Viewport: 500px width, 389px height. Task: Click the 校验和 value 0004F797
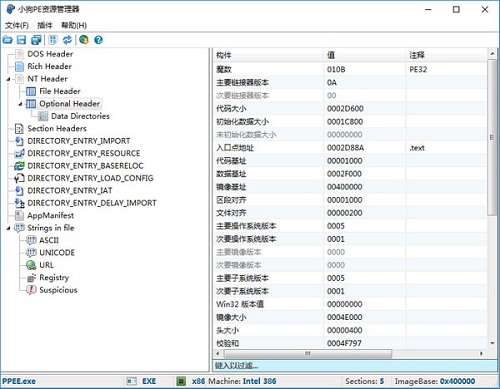[344, 343]
